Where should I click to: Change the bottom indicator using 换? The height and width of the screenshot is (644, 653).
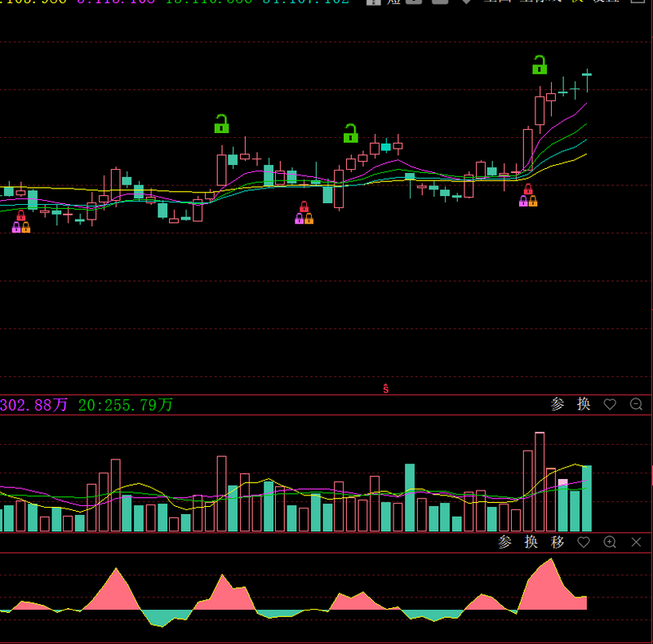(531, 542)
